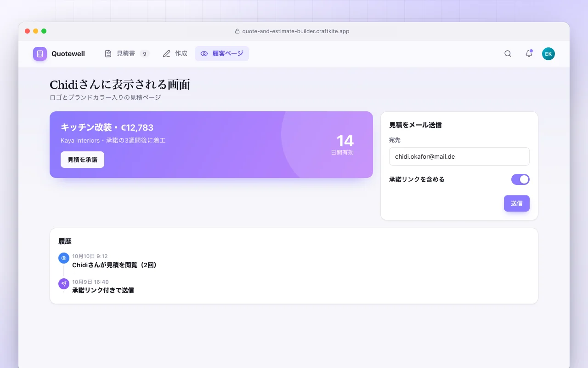Click the green maximize window button

[x=44, y=31]
